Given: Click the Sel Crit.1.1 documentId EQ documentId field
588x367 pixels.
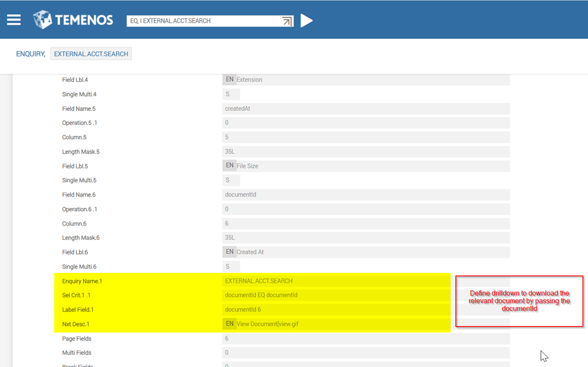Looking at the screenshot, I should pos(335,295).
